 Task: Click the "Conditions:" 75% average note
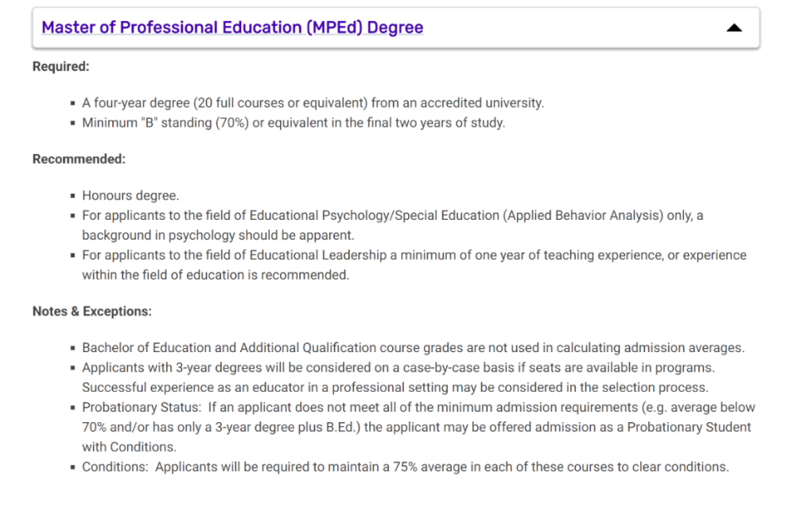405,467
